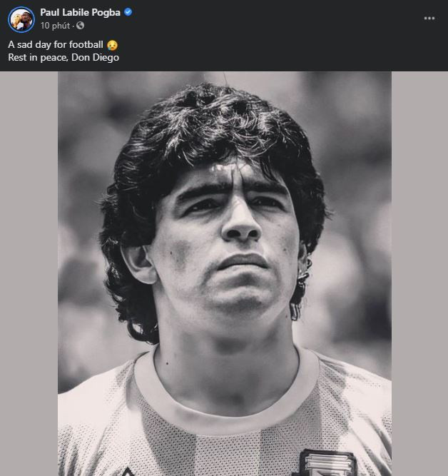The height and width of the screenshot is (476, 448).
Task: Click the globe public privacy icon
Action: pyautogui.click(x=80, y=26)
